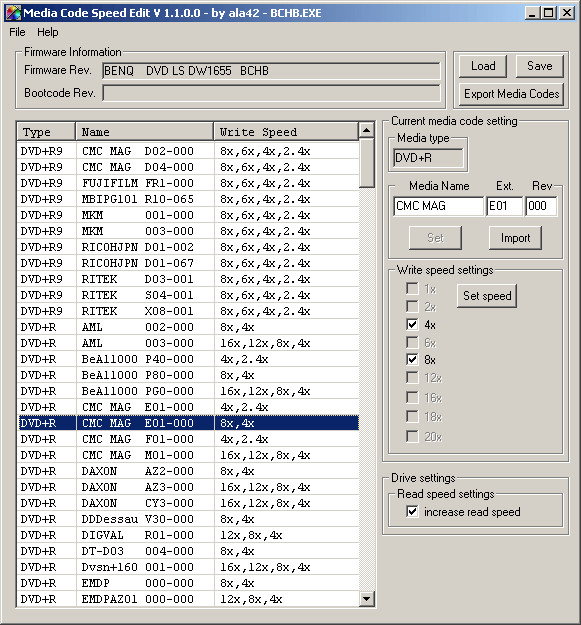Click the Set speed button
Viewport: 581px width, 625px height.
487,296
